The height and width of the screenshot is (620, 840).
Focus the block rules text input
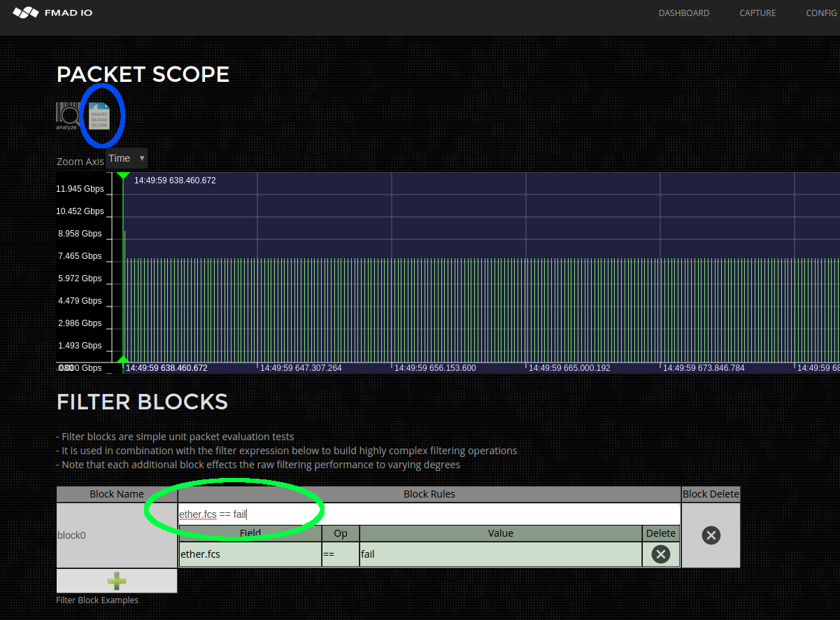[x=429, y=514]
